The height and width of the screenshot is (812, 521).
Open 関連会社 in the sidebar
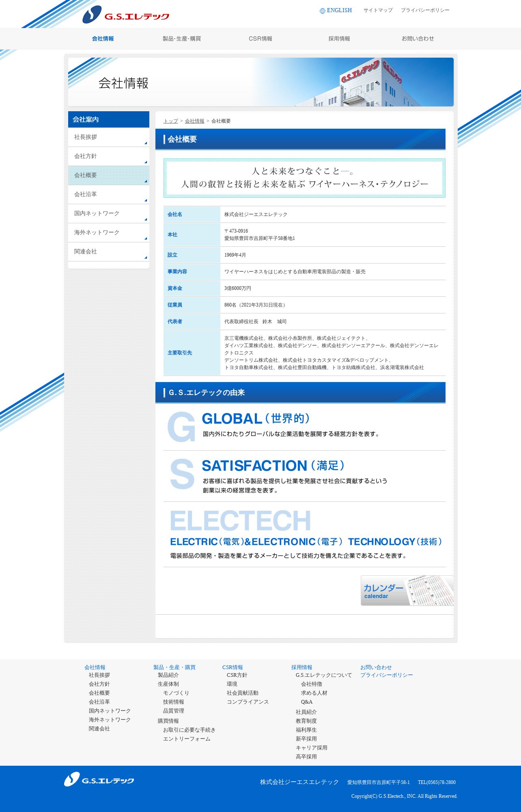109,252
